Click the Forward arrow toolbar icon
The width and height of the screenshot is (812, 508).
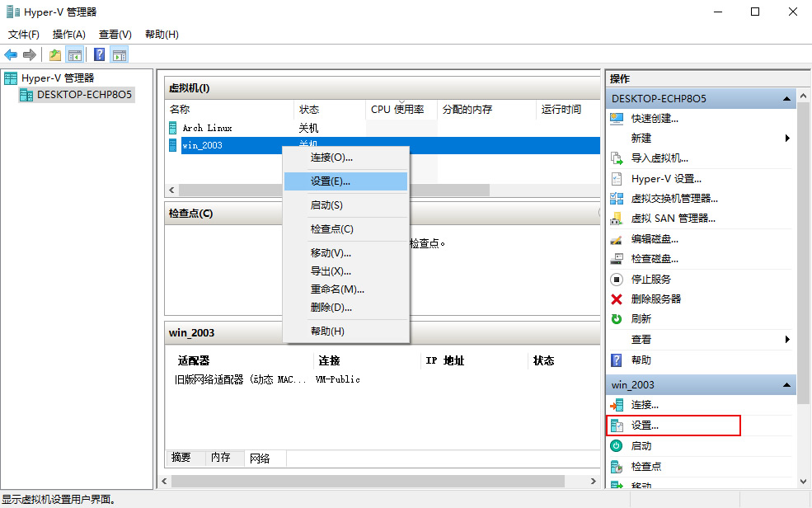coord(30,54)
